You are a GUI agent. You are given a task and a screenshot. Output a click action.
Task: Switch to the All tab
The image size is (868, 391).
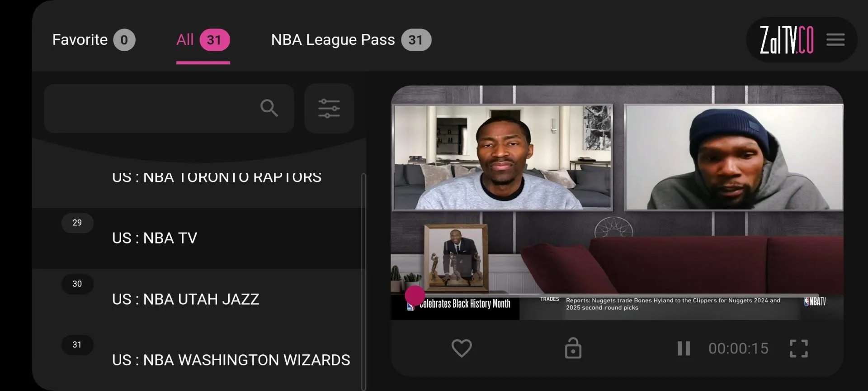tap(203, 40)
